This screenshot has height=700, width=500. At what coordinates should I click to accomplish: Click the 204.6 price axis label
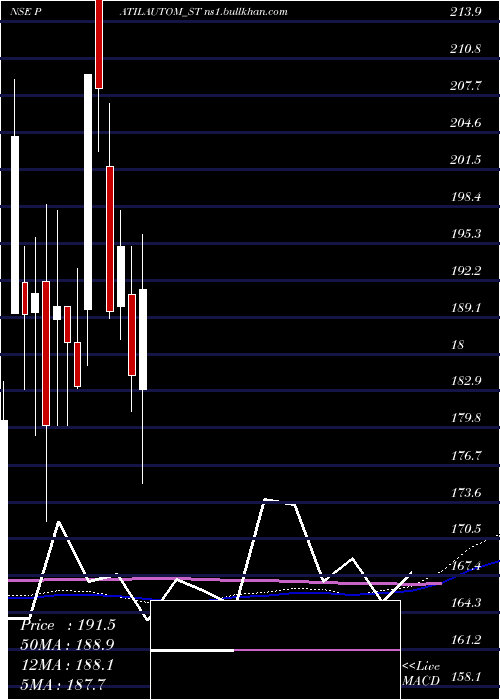466,123
